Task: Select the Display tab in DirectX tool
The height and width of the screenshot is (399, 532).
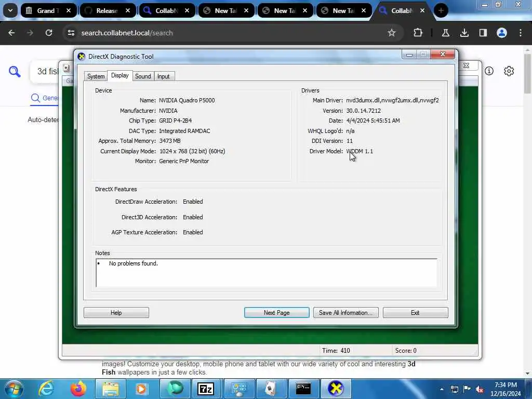Action: [120, 75]
